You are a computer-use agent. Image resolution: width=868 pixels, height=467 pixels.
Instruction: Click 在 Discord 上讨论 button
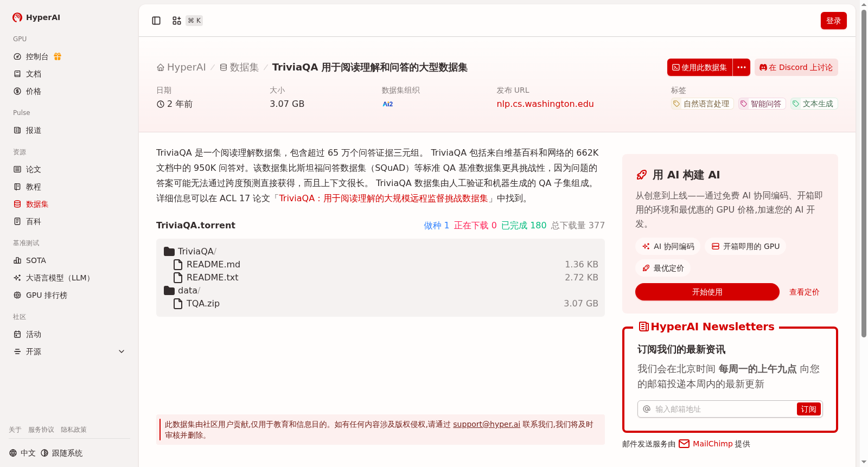point(796,67)
